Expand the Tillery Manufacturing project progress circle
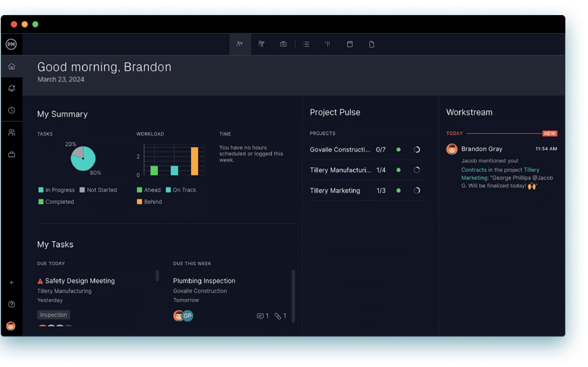Viewport: 588px width, 367px height. [x=417, y=170]
